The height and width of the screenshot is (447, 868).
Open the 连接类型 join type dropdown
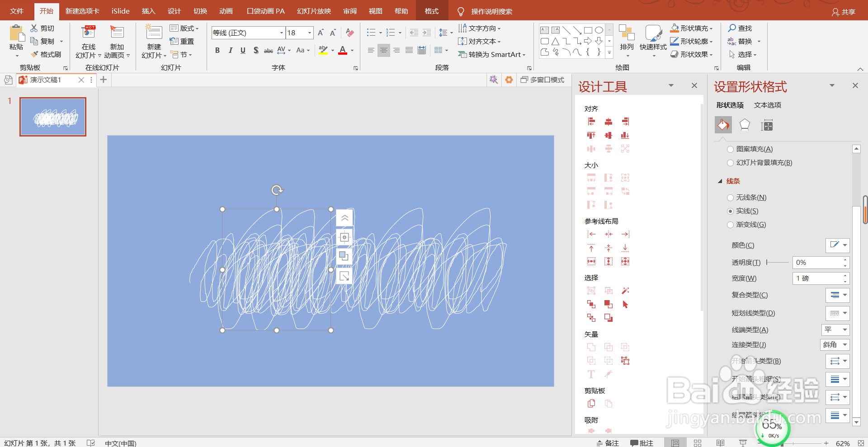(x=835, y=344)
